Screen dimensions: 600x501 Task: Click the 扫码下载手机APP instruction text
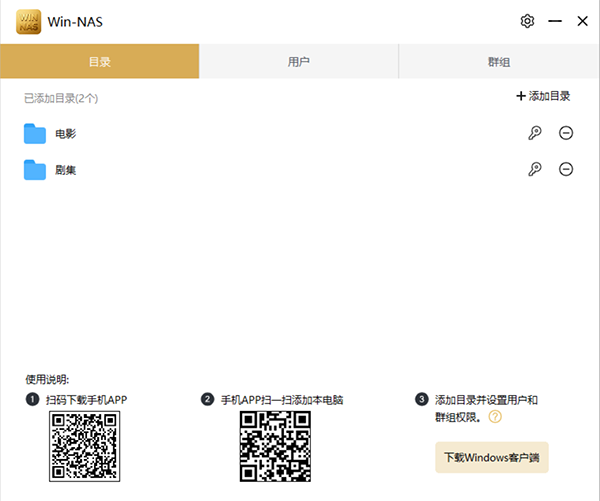(86, 400)
